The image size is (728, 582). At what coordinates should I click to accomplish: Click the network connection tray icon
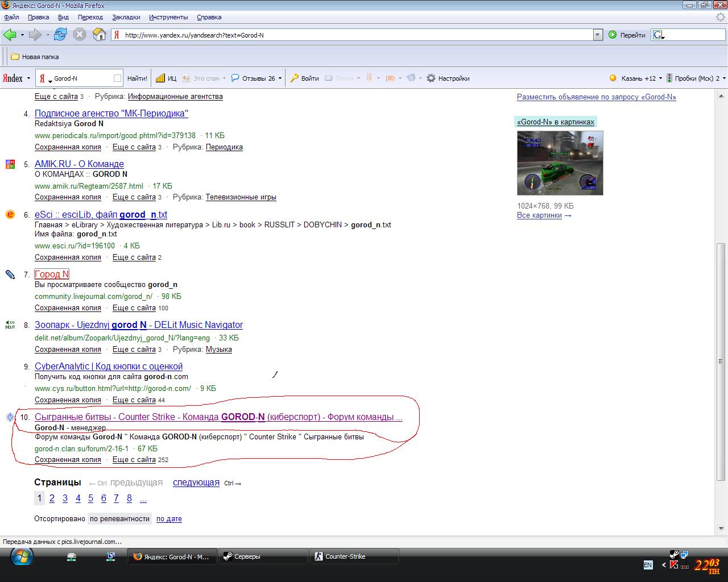[684, 554]
